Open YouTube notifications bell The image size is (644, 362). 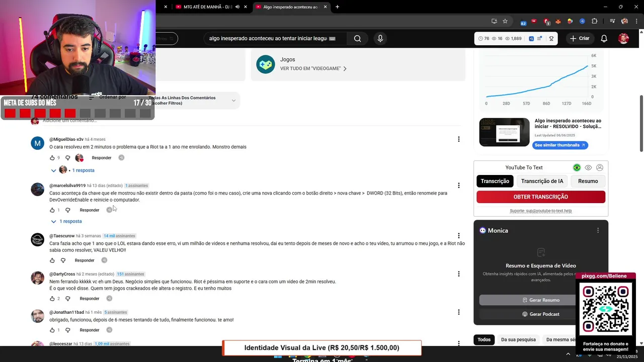604,39
